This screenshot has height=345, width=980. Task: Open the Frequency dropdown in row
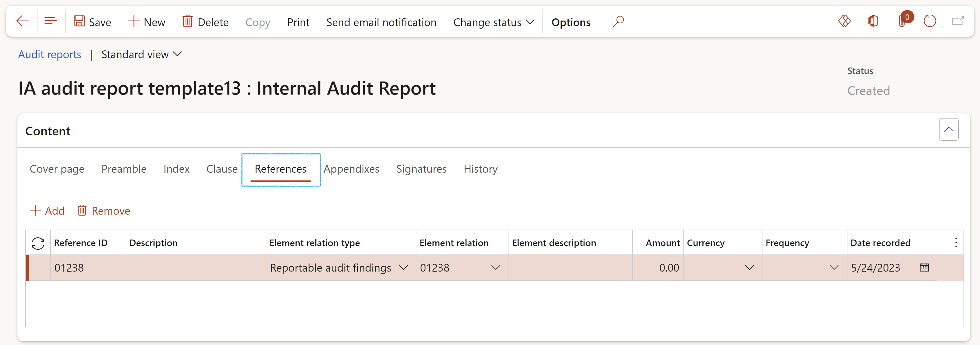click(x=834, y=268)
